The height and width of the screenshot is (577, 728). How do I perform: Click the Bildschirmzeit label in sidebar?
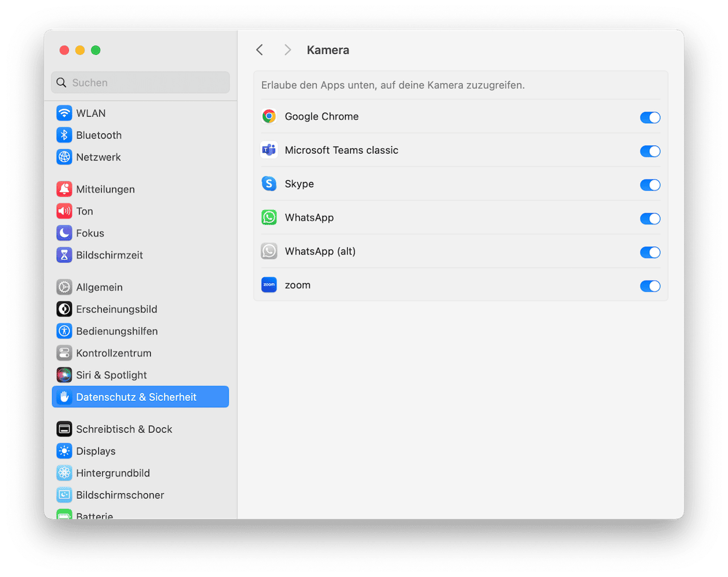[110, 255]
